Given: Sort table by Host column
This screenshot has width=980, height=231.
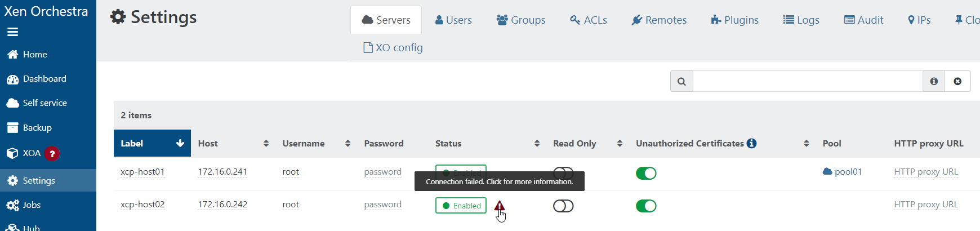Looking at the screenshot, I should point(233,144).
